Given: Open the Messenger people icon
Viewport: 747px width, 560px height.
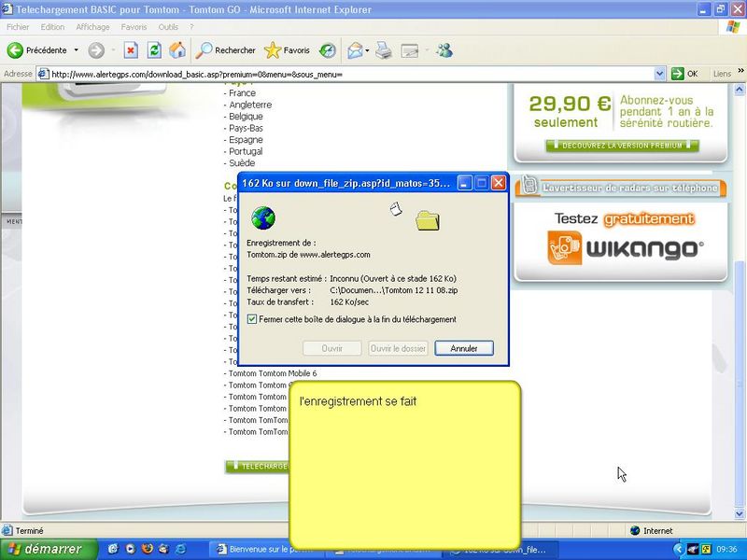Looking at the screenshot, I should tap(445, 50).
